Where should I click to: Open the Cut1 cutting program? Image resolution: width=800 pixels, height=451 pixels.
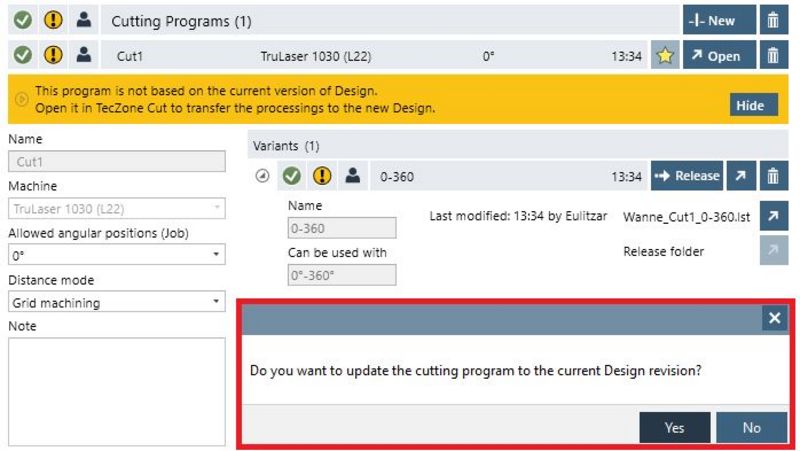(x=720, y=56)
